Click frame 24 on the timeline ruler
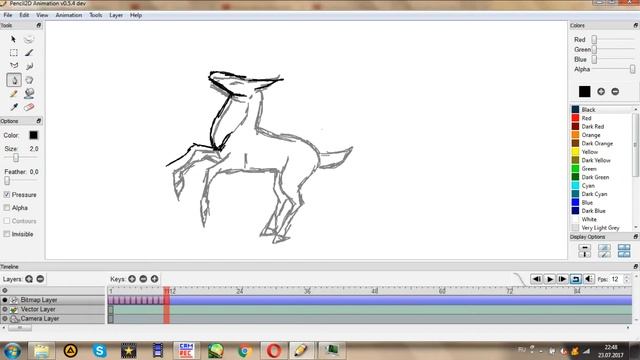 click(240, 291)
